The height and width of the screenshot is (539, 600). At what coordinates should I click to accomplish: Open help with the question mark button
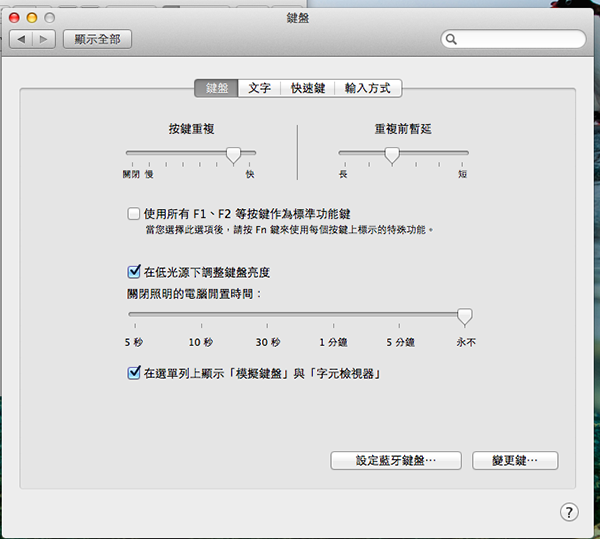[x=569, y=512]
